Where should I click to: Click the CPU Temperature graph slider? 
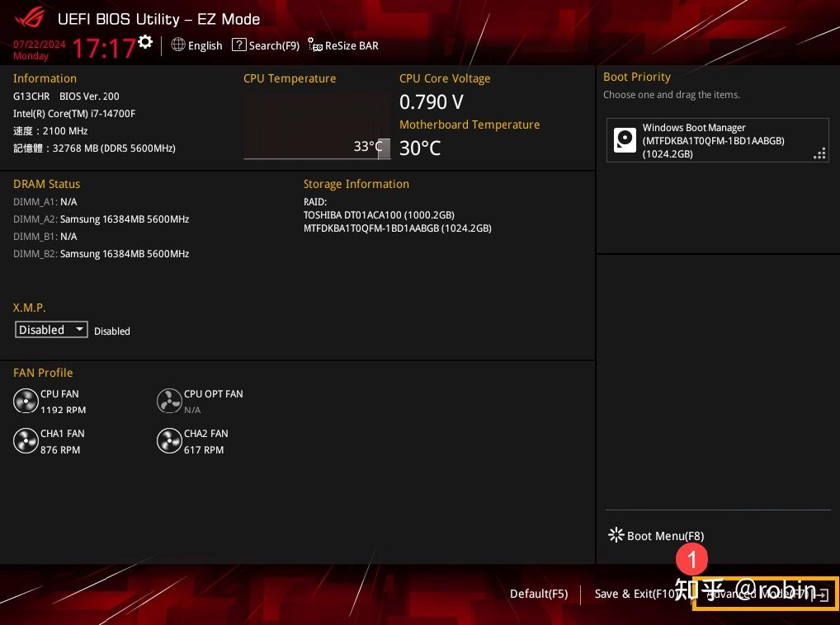pyautogui.click(x=383, y=148)
